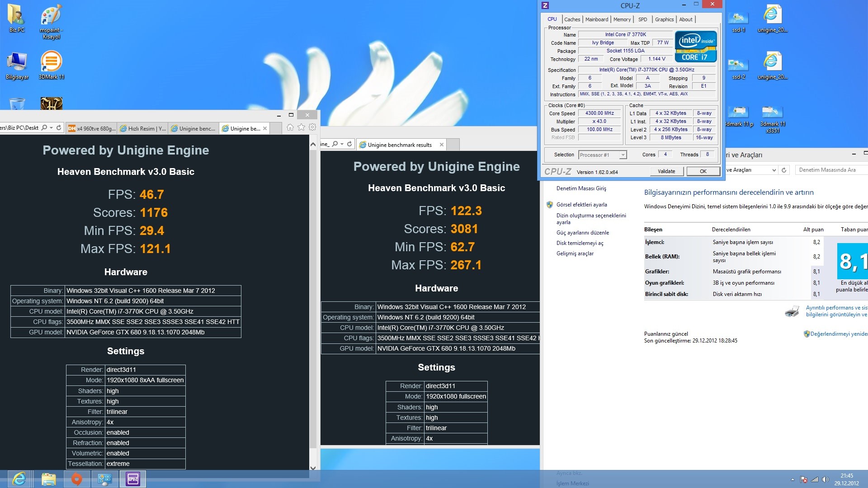This screenshot has height=488, width=868.
Task: Switch to the Caches tab in CPU-Z
Action: (572, 19)
